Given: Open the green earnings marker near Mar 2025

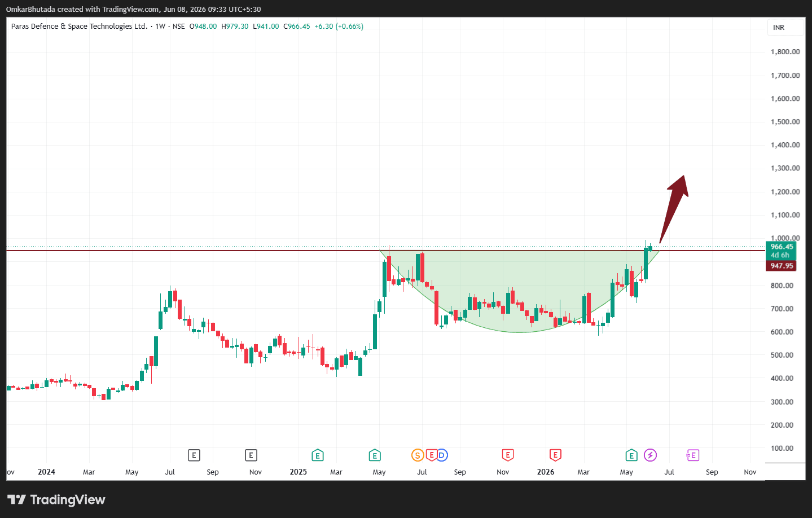Looking at the screenshot, I should click(318, 455).
